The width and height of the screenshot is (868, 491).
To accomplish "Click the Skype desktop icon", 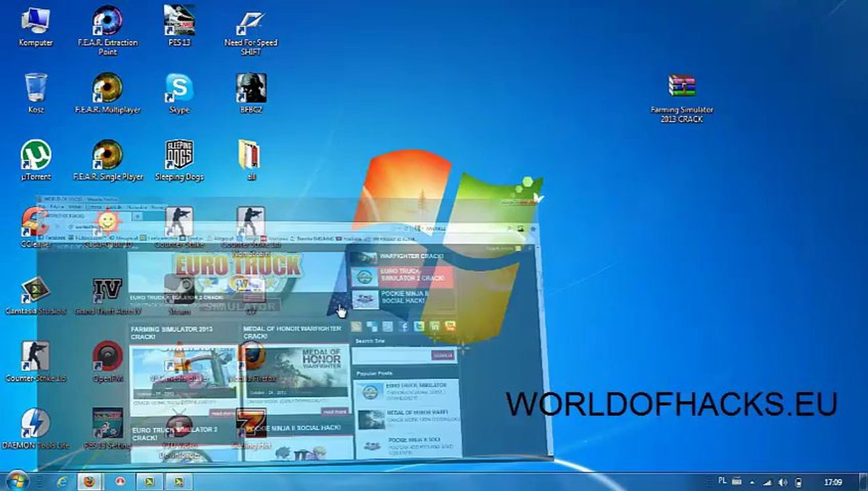I will point(179,93).
